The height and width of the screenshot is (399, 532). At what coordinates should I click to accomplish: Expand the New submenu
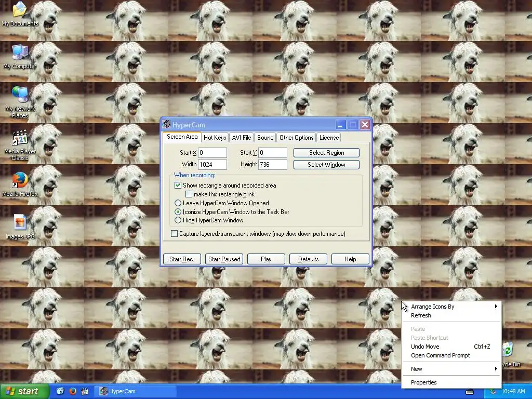[x=451, y=369]
